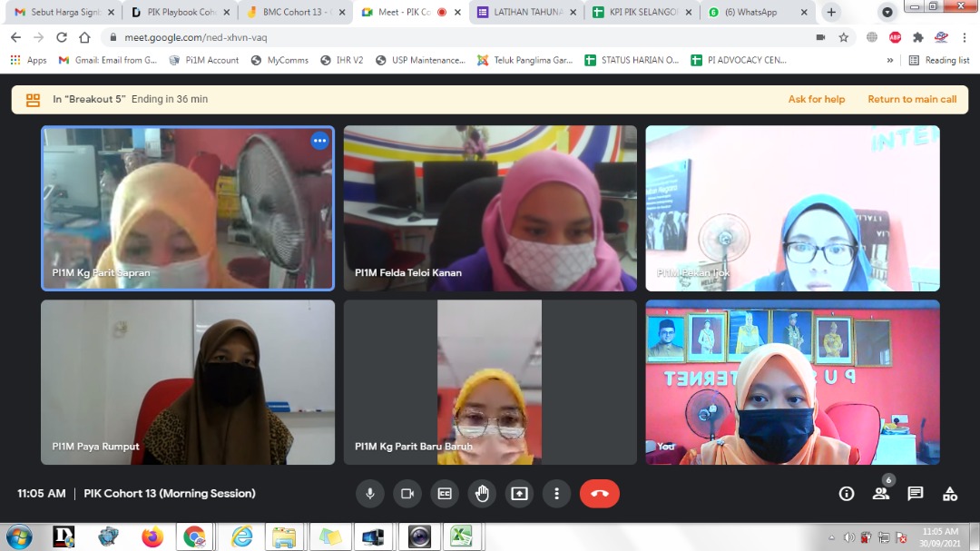
Task: Switch to the KPI PIK SELANGOR tab
Action: [x=642, y=13]
